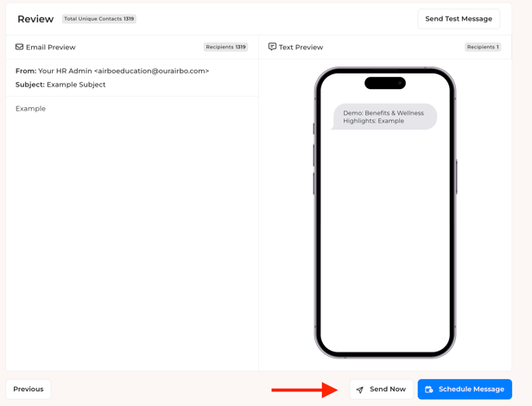This screenshot has height=406, width=532.
Task: Click the Demo: Benefits & Wellness text bubble
Action: (383, 117)
